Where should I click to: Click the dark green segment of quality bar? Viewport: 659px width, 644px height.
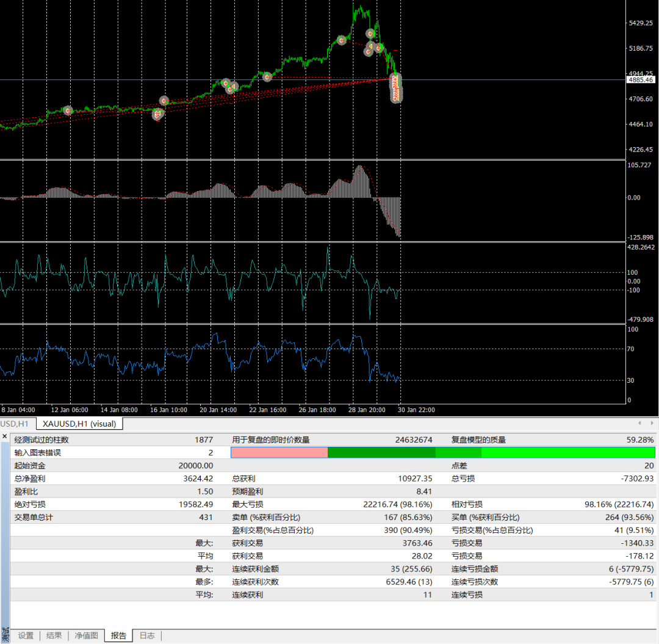pos(381,452)
